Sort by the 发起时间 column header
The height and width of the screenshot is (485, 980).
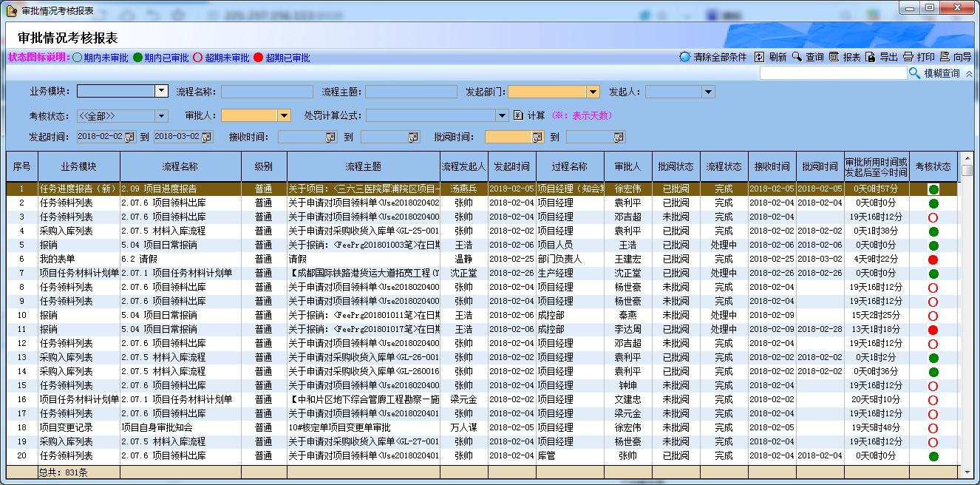pyautogui.click(x=511, y=167)
